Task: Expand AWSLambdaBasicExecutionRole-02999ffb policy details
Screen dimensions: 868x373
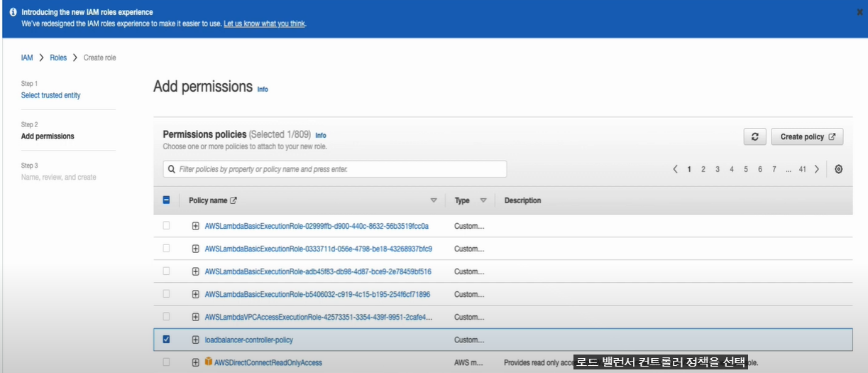Action: (196, 226)
